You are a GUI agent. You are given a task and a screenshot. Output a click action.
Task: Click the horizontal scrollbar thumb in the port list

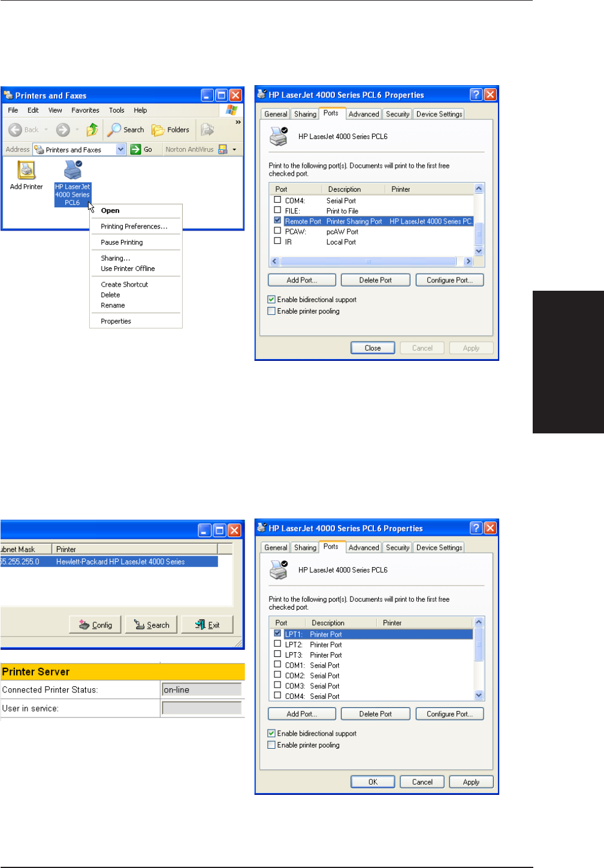click(x=369, y=261)
